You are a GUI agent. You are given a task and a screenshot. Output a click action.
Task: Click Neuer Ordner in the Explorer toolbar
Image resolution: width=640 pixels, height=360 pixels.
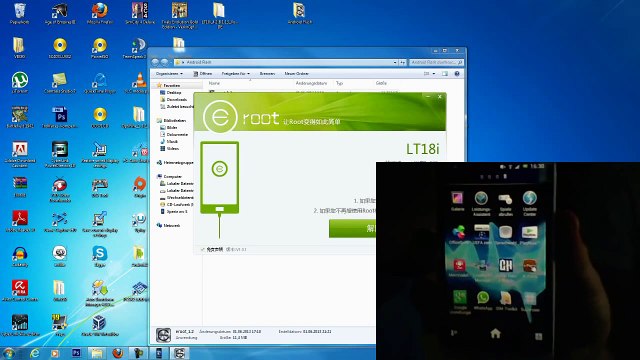pyautogui.click(x=297, y=74)
